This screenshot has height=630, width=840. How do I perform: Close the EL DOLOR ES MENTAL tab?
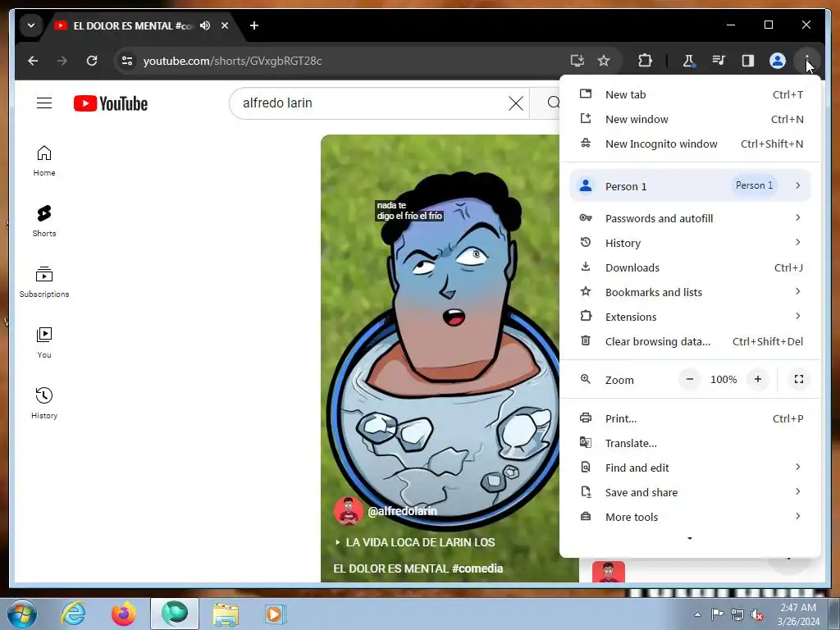click(225, 25)
